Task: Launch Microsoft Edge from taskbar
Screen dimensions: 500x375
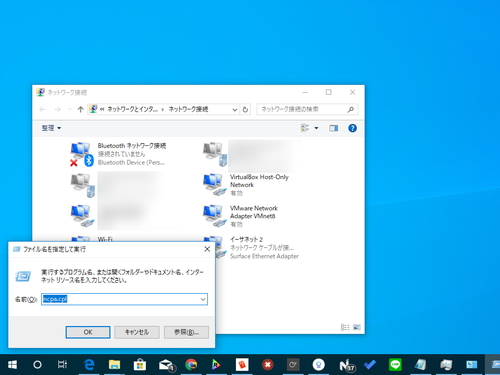Action: click(x=89, y=365)
